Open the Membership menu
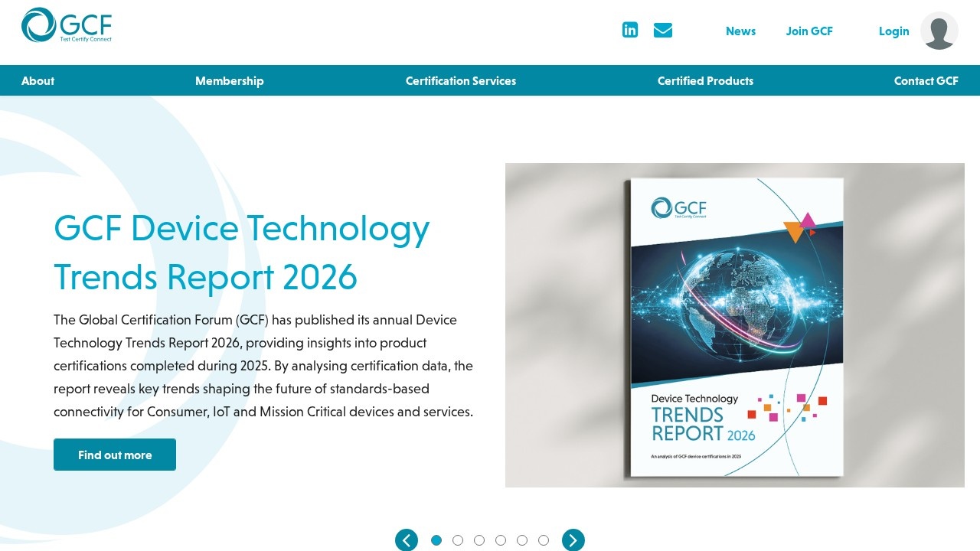The height and width of the screenshot is (551, 980). point(229,81)
